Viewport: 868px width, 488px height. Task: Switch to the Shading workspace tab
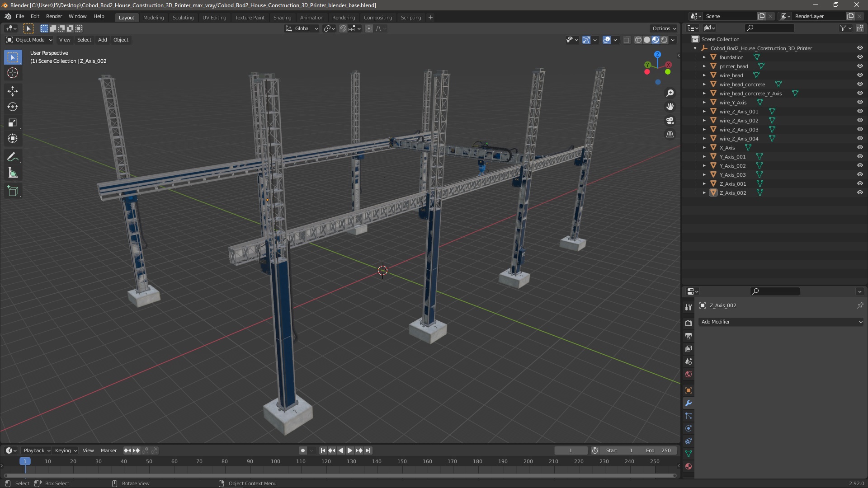(282, 18)
